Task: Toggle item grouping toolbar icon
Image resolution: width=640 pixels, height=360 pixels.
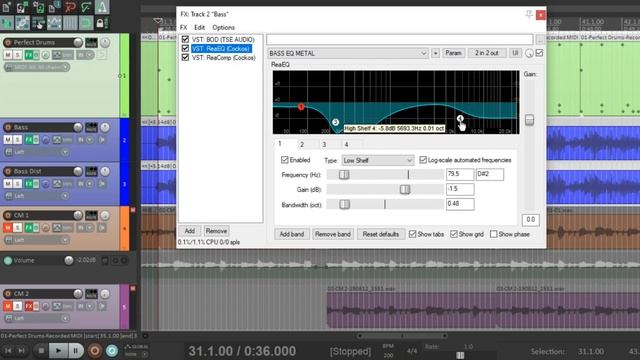Action: click(22, 23)
